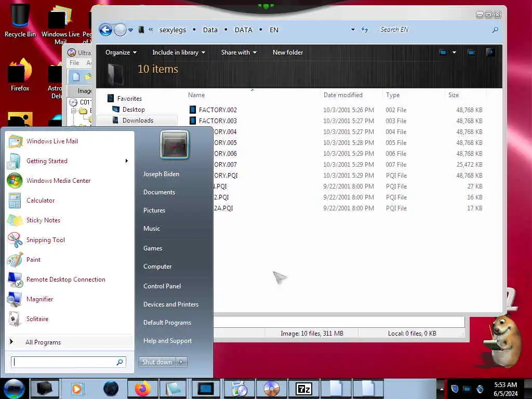Click the Search EN field
This screenshot has height=399, width=532.
[x=434, y=30]
